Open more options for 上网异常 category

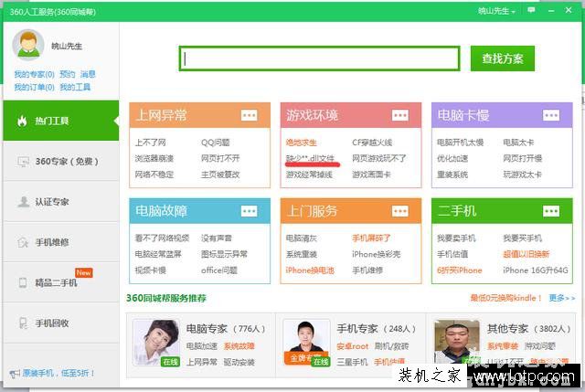(249, 115)
